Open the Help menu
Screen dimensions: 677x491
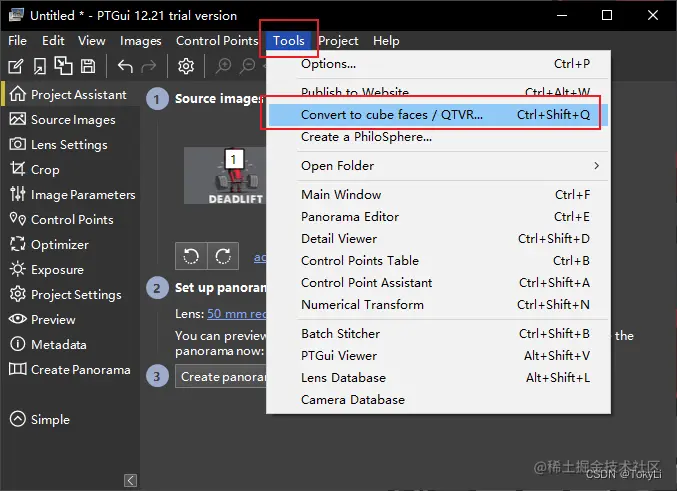pos(386,41)
